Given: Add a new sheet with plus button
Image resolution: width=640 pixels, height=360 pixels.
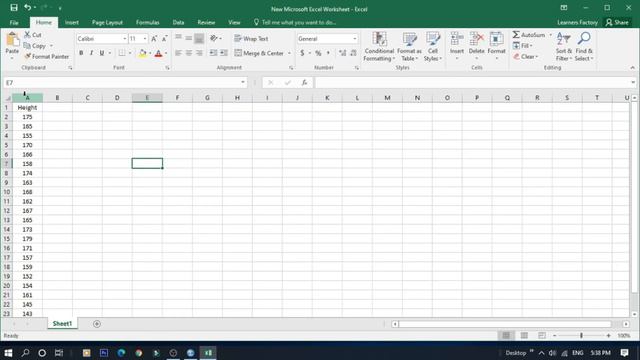Looking at the screenshot, I should tap(97, 324).
